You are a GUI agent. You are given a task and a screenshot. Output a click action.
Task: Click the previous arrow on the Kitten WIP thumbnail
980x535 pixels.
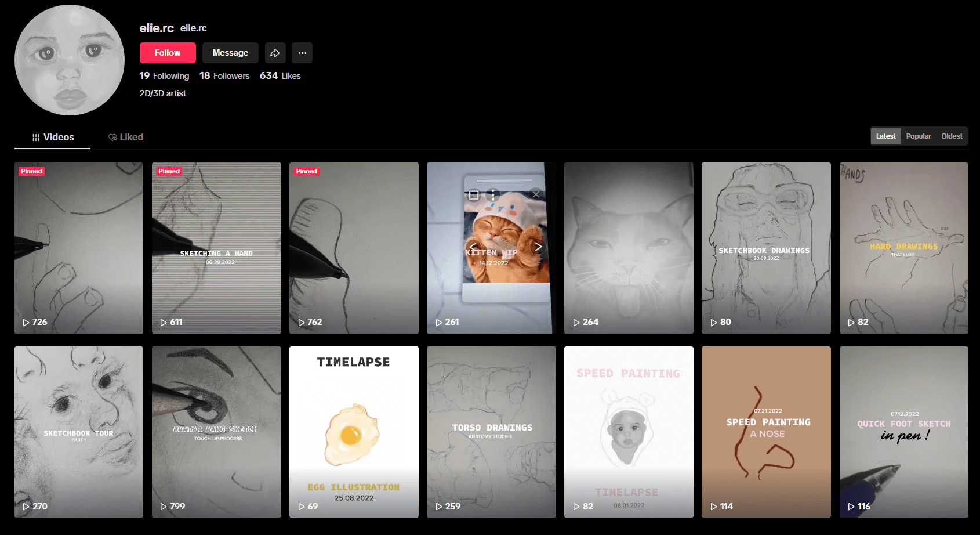pos(473,247)
